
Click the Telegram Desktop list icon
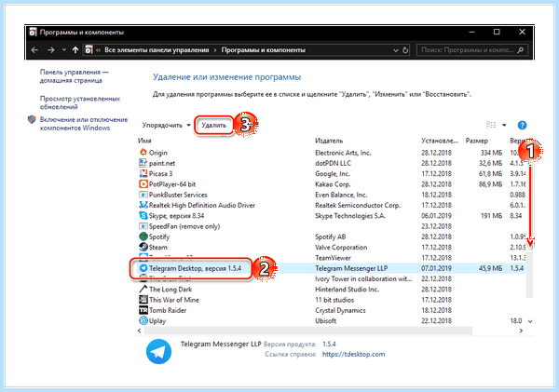click(x=143, y=268)
